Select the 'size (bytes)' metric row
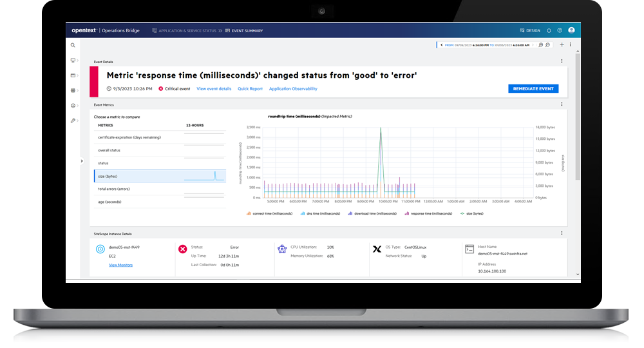The height and width of the screenshot is (348, 644). tap(160, 176)
